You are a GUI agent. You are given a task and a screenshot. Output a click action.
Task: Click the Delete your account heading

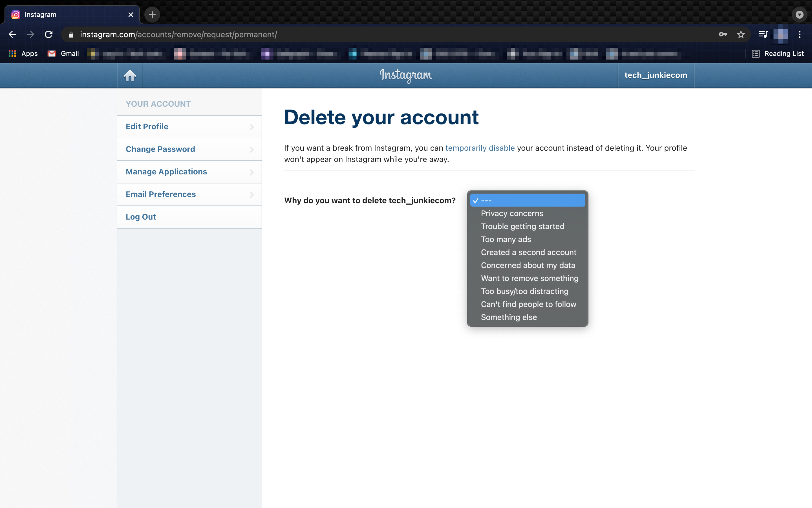381,117
